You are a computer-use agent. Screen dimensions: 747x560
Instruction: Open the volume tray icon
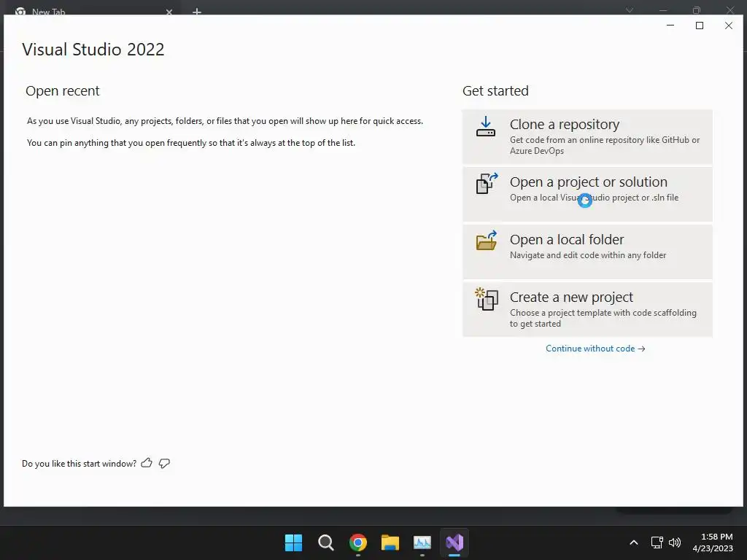click(675, 542)
